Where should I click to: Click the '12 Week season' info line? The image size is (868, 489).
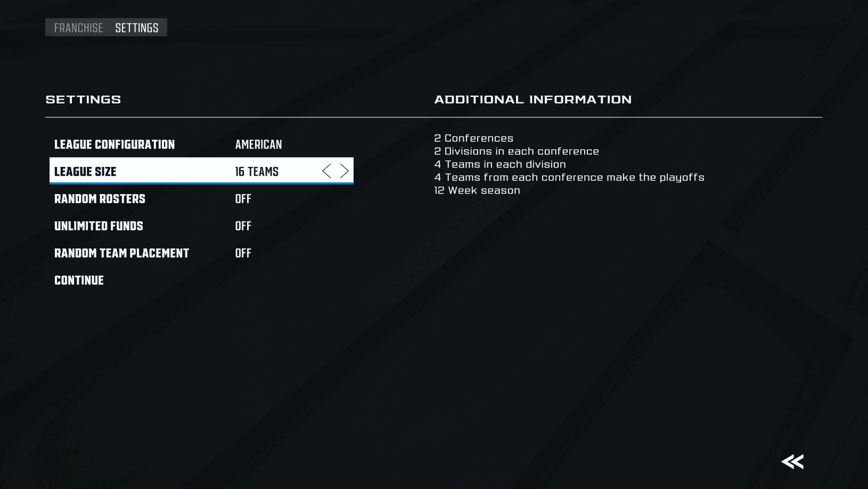[477, 191]
